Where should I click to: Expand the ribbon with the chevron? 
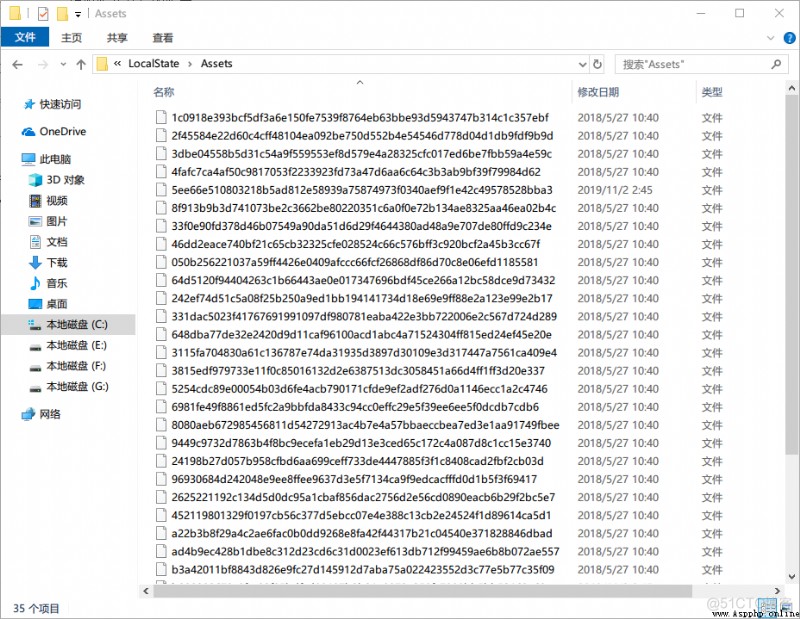click(770, 38)
